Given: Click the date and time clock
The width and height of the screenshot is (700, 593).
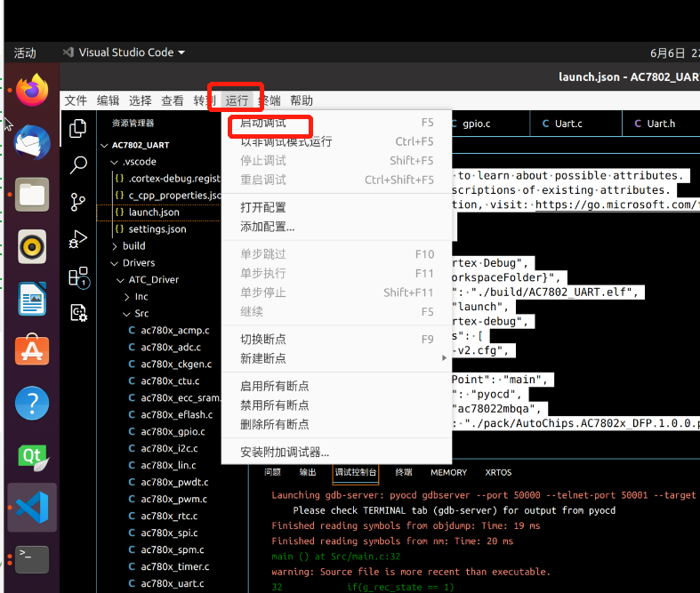Looking at the screenshot, I should pos(674,52).
